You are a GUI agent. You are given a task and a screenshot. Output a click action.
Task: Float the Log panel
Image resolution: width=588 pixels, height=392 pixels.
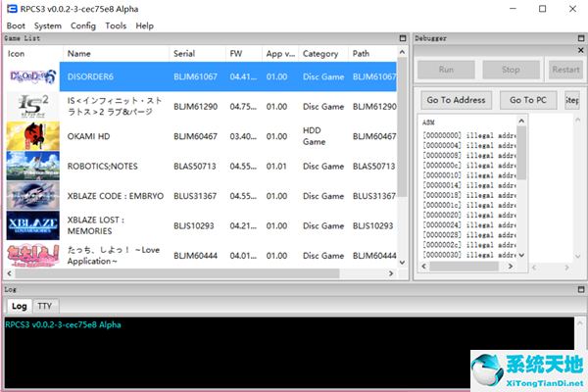581,289
